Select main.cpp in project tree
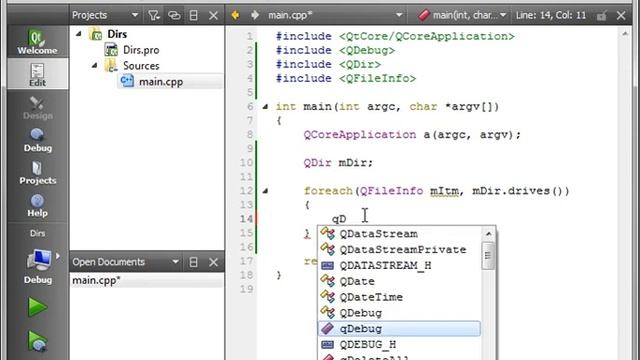Viewport: 640px width, 360px height. (x=161, y=82)
